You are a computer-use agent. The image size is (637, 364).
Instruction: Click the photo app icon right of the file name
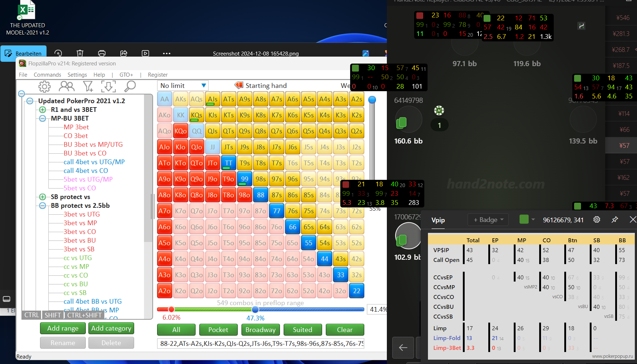366,53
